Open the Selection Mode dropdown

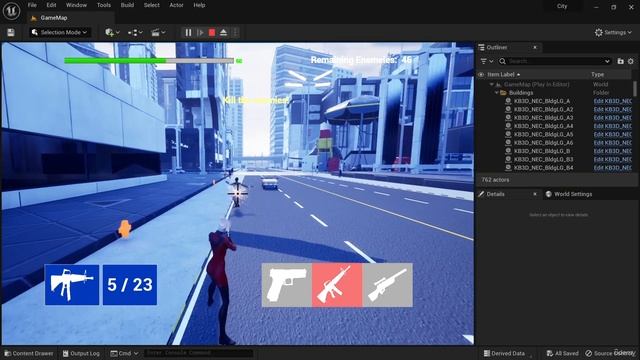[60, 32]
